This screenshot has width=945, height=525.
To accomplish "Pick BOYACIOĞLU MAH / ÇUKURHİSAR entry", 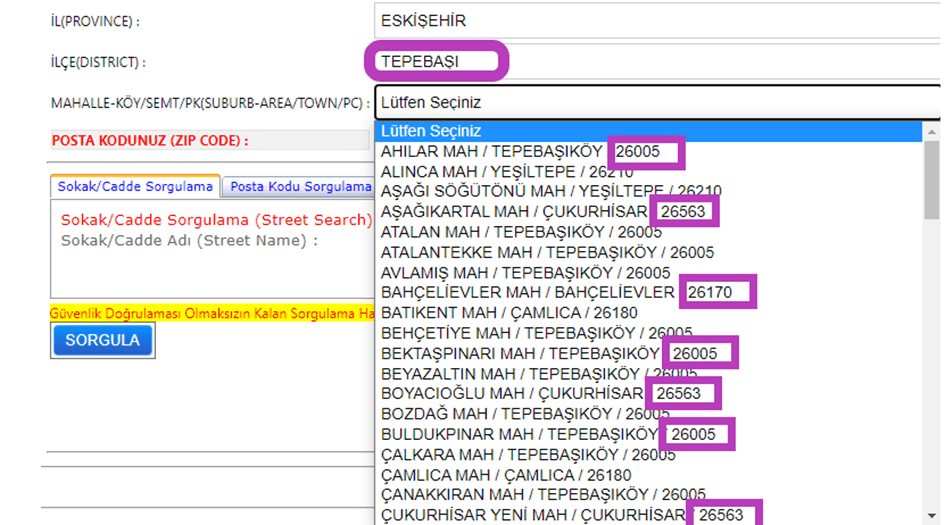I will tap(511, 394).
